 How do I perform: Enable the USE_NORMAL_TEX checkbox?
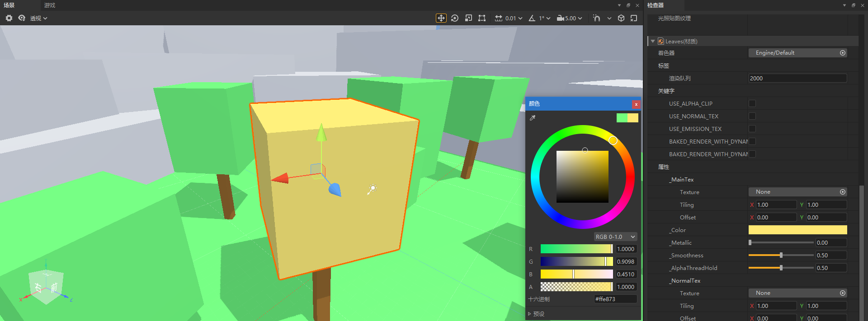pos(752,116)
